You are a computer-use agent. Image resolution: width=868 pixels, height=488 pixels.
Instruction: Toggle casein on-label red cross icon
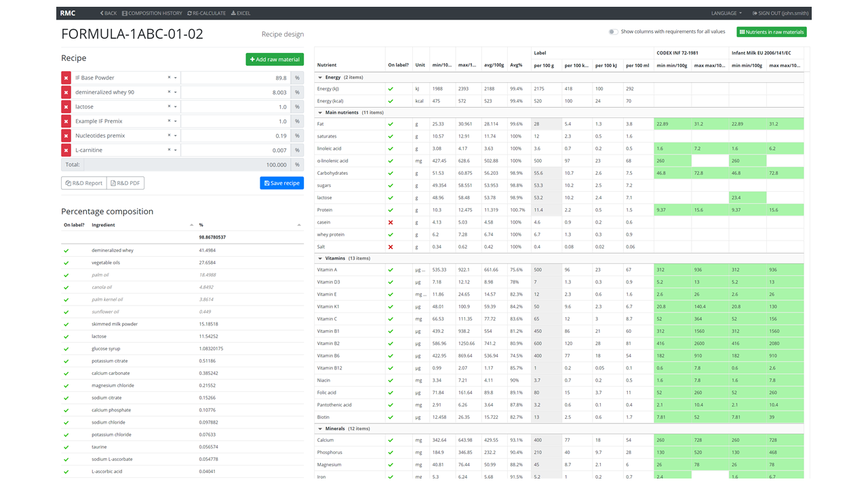click(x=391, y=222)
